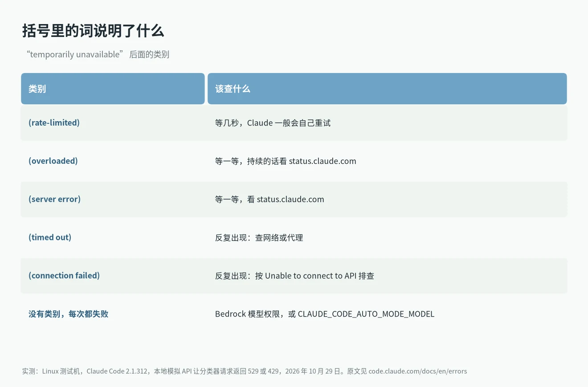Select the 没有类别，每次都失败 cell
This screenshot has height=387, width=588.
tap(68, 314)
